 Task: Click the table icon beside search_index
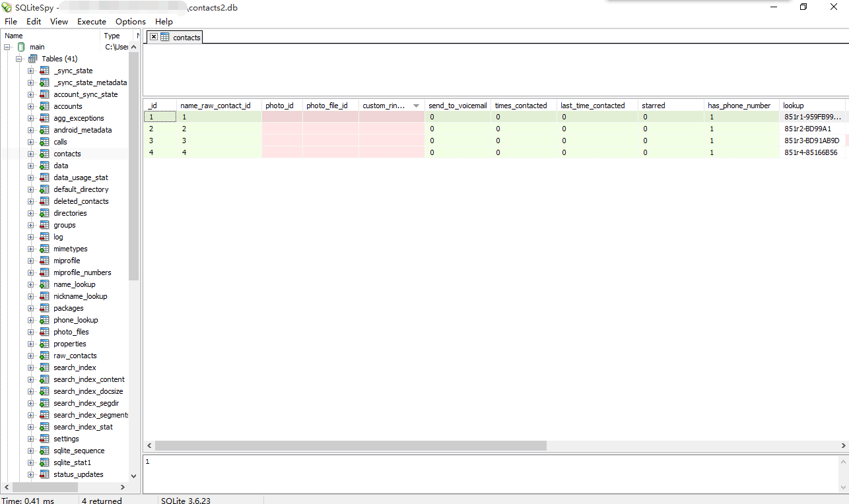(x=44, y=367)
